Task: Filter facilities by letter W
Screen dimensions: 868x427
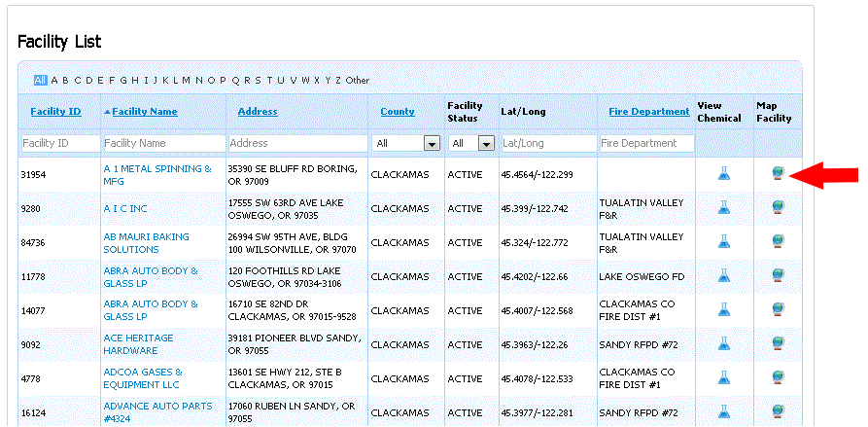Action: click(304, 81)
